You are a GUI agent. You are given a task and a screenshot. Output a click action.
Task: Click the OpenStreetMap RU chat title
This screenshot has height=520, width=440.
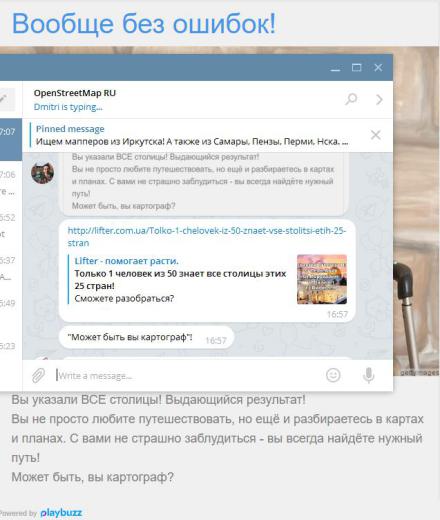pyautogui.click(x=75, y=93)
